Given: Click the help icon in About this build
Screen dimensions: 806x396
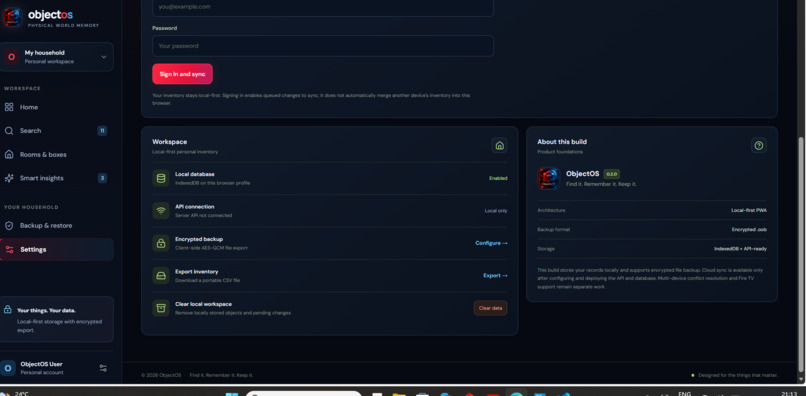Looking at the screenshot, I should coord(759,146).
